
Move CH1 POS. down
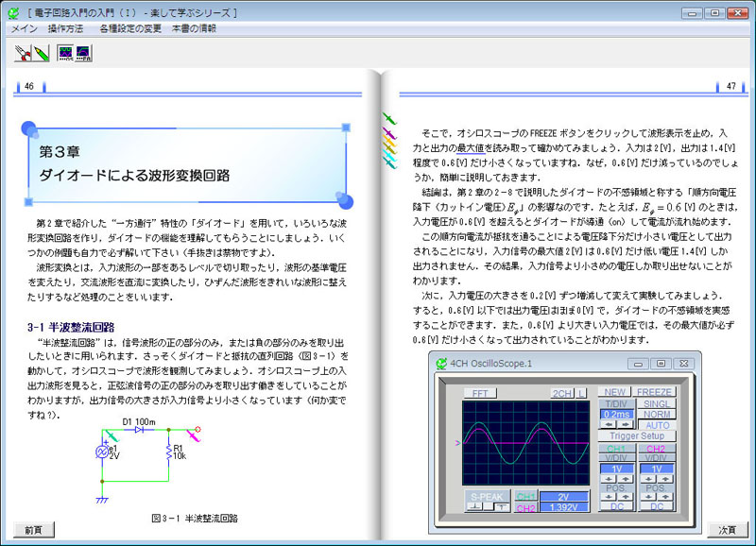609,496
